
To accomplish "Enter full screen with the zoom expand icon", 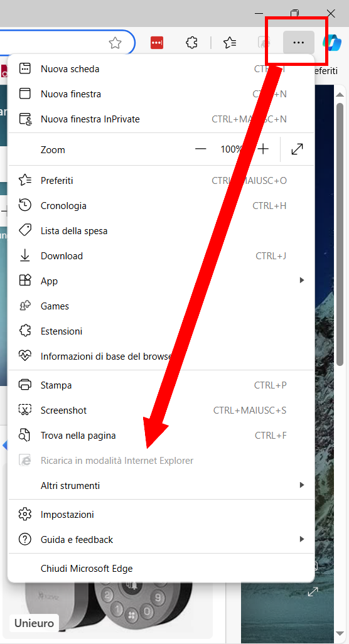I will click(x=297, y=149).
